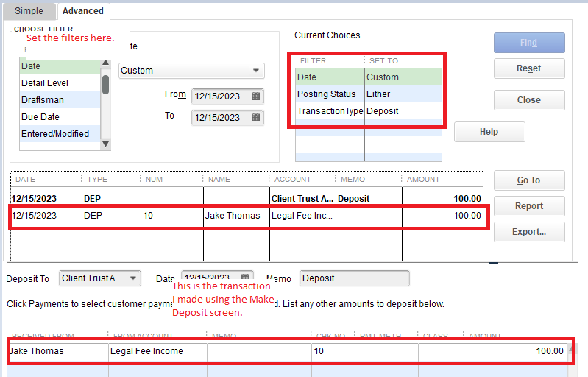Open the To date calendar picker
The image size is (588, 377).
click(255, 118)
